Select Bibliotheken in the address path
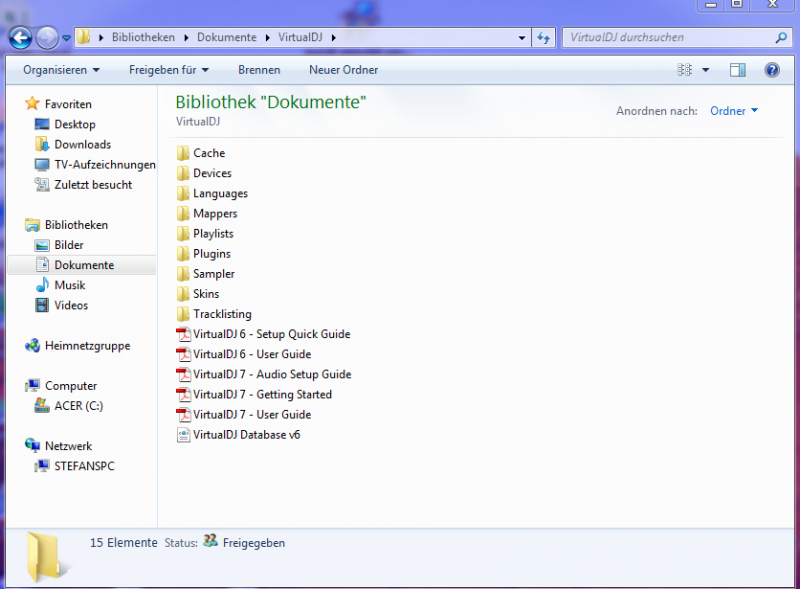 [x=143, y=37]
